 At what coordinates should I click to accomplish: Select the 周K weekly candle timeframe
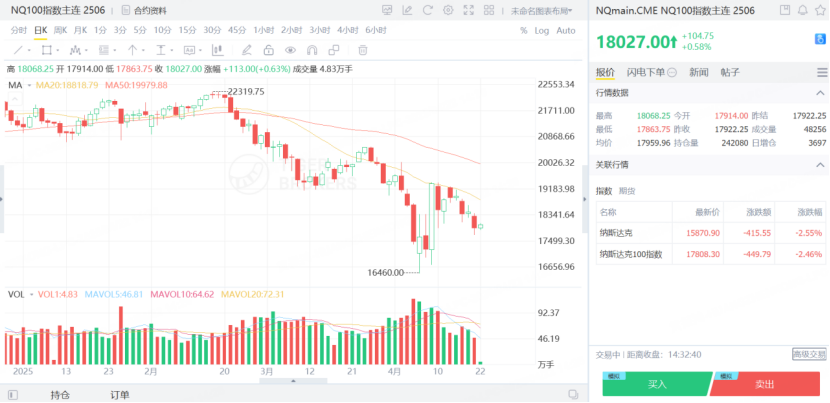coord(60,30)
